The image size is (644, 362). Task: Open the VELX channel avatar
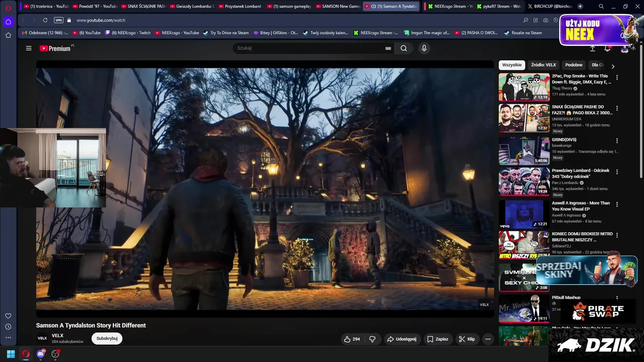click(x=42, y=338)
